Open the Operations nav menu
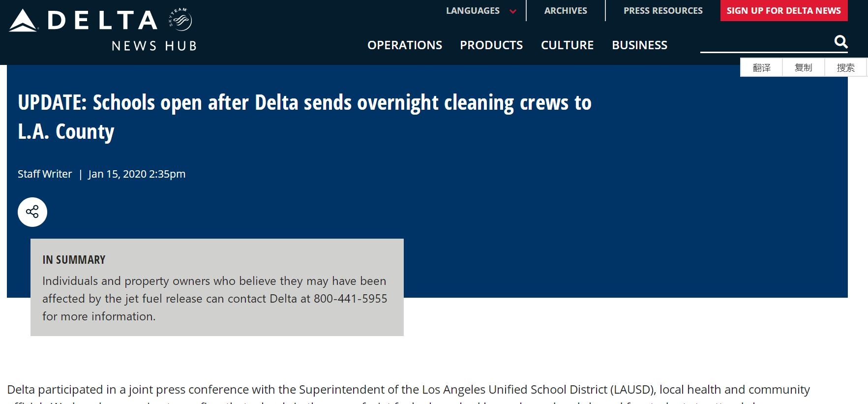The image size is (868, 404). (405, 45)
